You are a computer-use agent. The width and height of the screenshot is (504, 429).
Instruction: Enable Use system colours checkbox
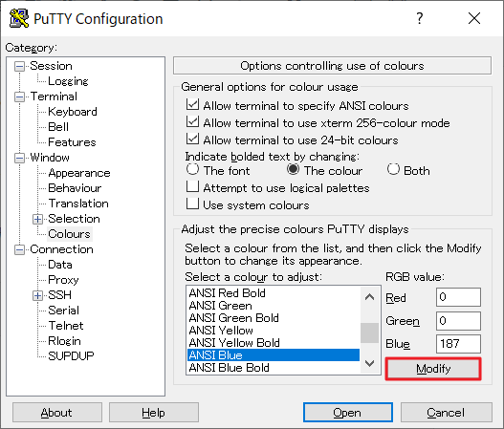[x=192, y=204]
